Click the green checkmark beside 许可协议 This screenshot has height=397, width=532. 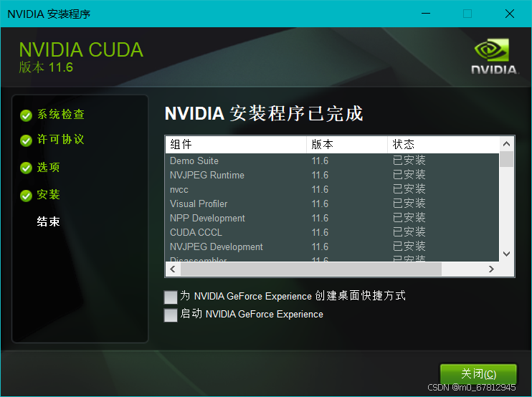click(x=26, y=140)
